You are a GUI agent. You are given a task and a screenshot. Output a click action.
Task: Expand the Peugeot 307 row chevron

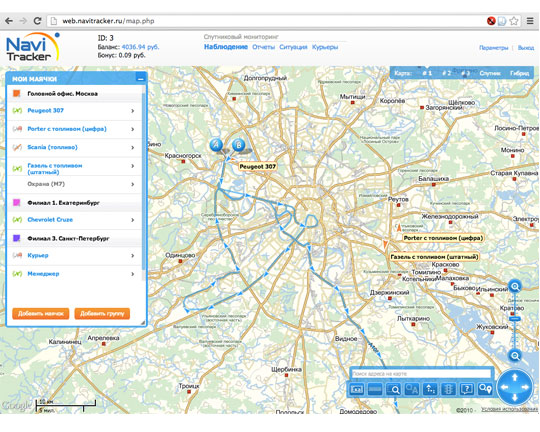tap(133, 111)
